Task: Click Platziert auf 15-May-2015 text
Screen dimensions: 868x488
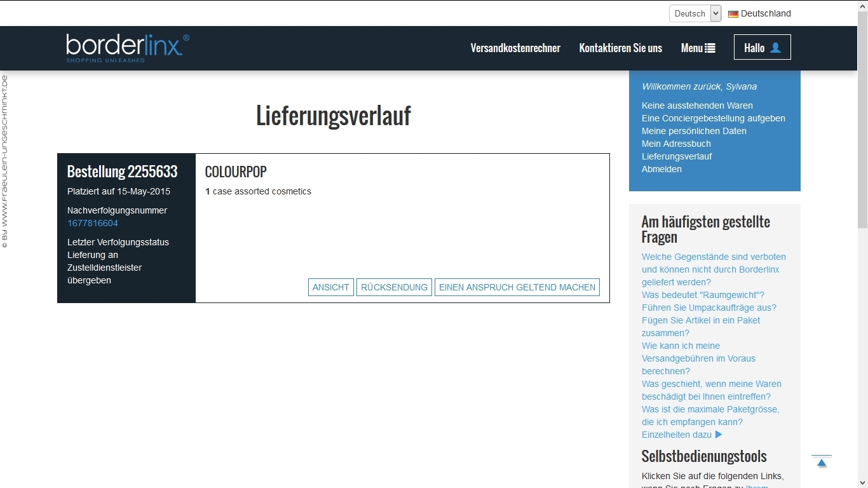Action: [x=119, y=191]
